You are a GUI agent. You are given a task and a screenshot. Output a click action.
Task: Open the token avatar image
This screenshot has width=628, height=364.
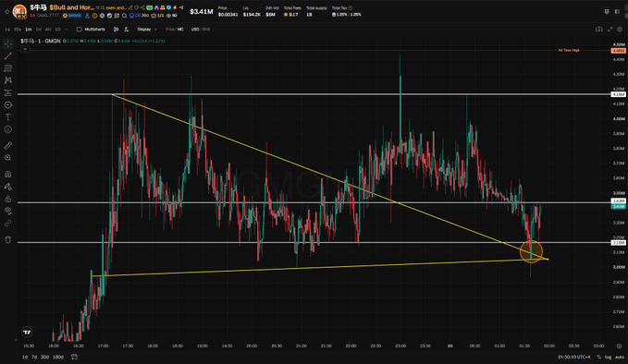click(19, 11)
